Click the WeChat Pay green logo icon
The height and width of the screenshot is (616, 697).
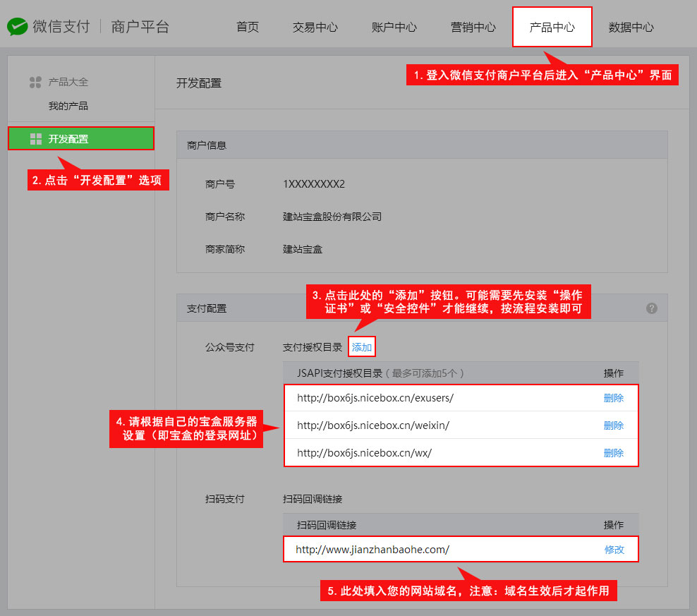click(x=18, y=27)
